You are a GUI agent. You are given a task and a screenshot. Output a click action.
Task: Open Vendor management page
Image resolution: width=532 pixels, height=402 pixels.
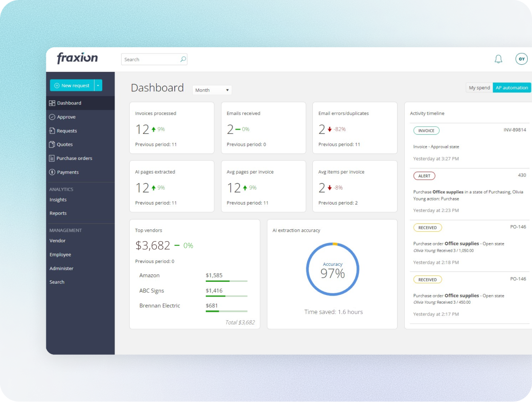coord(57,241)
